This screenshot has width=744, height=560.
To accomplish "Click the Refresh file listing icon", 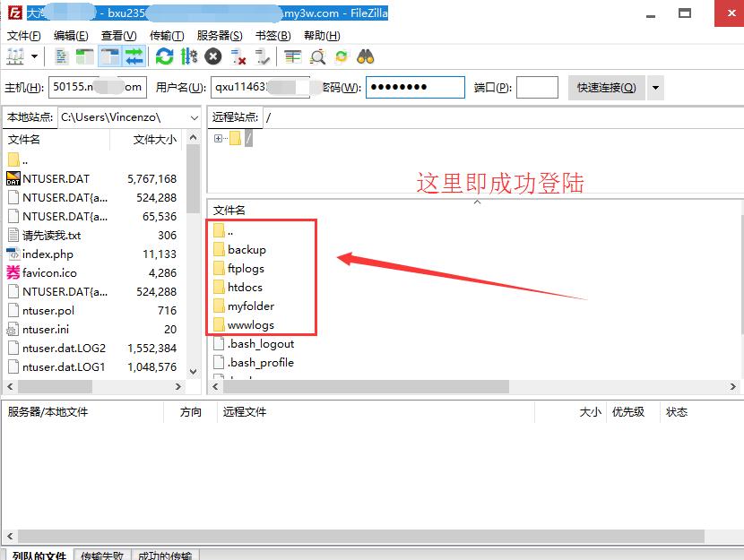I will coord(164,56).
